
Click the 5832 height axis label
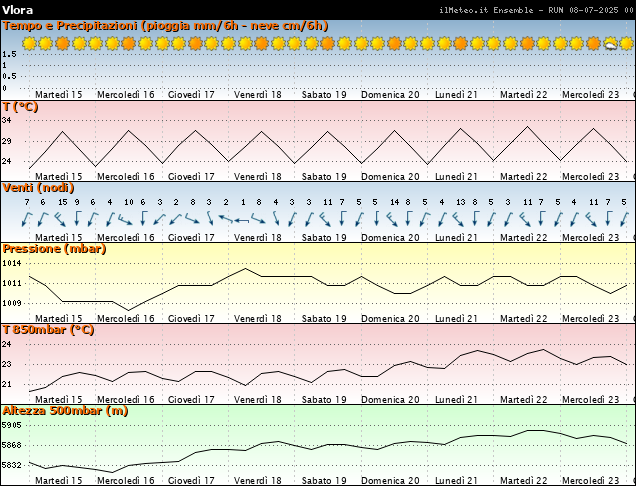tap(12, 465)
